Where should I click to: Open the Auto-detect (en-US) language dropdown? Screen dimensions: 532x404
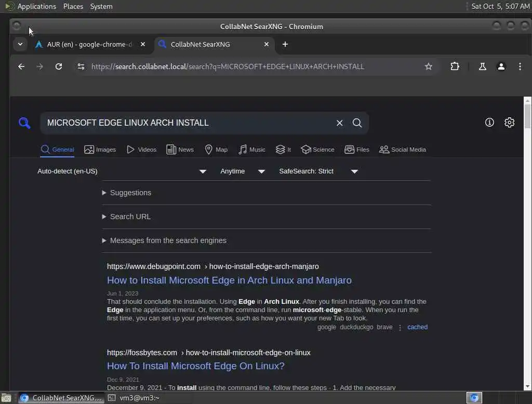click(x=122, y=171)
